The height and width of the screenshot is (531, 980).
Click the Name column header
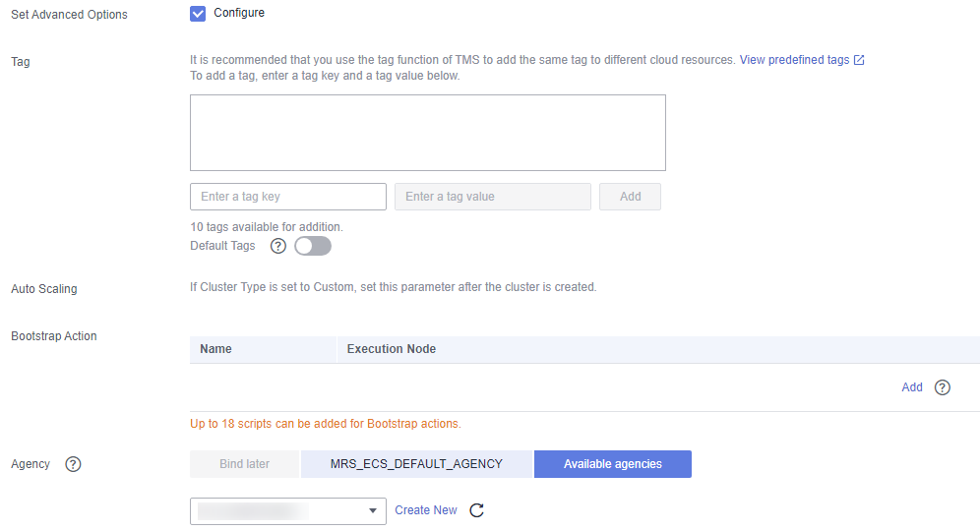point(215,349)
